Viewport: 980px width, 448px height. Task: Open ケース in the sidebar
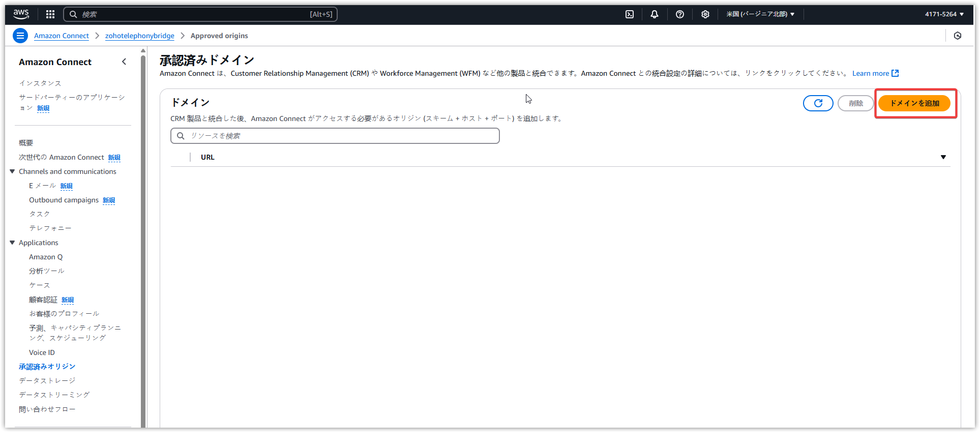click(40, 285)
